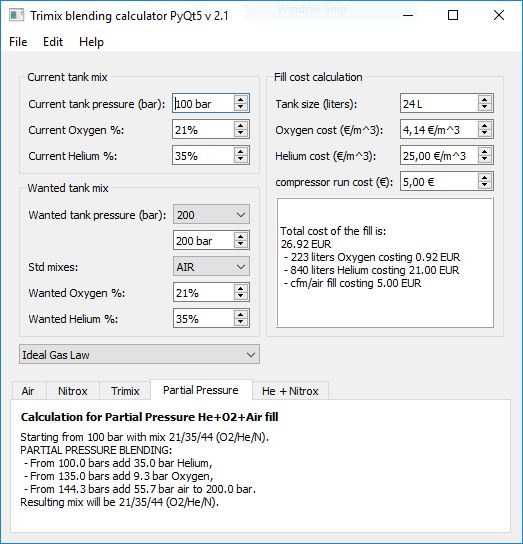Image resolution: width=523 pixels, height=544 pixels.
Task: Open the Std mixes AIR dropdown
Action: tap(211, 267)
